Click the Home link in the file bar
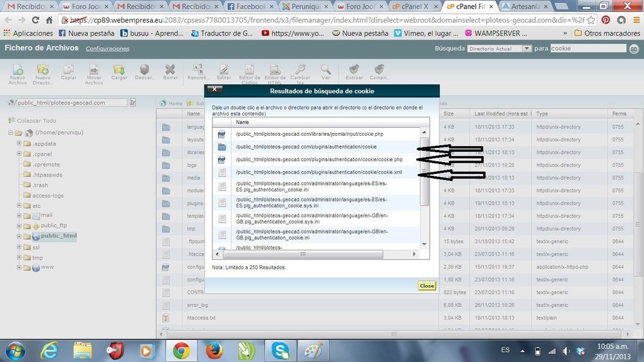Viewport: 644px width, 362px height. 172,103
